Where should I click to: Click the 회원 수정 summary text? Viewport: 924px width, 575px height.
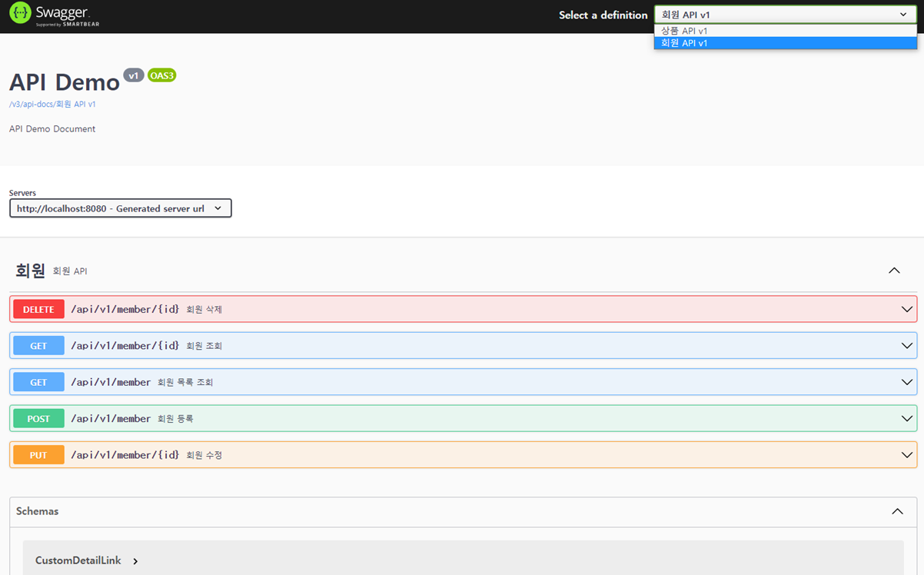tap(204, 456)
